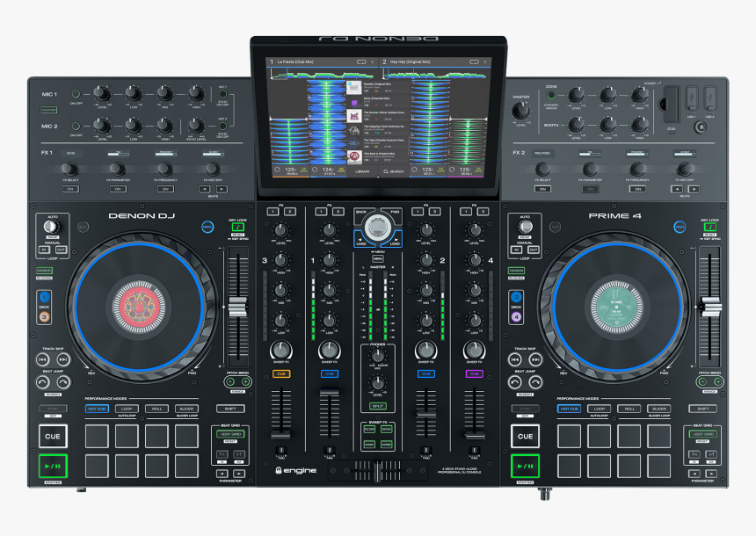The height and width of the screenshot is (536, 756).
Task: Load track to right deck with Load arrow
Action: click(x=395, y=241)
